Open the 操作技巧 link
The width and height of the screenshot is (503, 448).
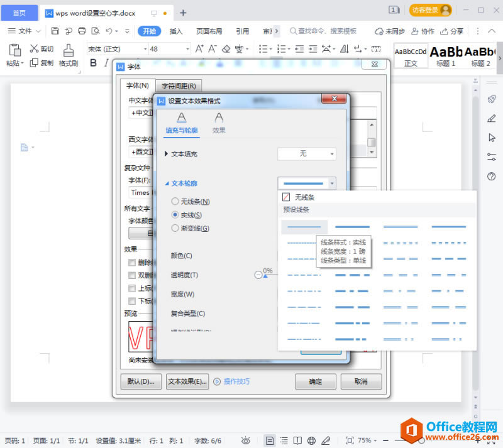236,381
